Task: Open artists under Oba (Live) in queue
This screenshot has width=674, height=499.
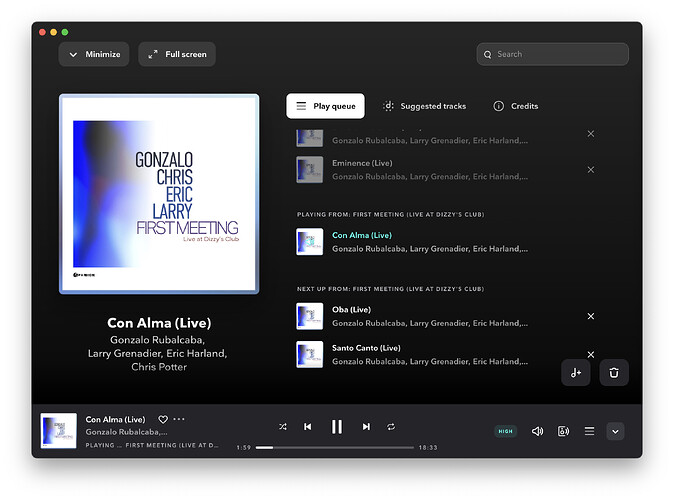Action: coord(430,323)
